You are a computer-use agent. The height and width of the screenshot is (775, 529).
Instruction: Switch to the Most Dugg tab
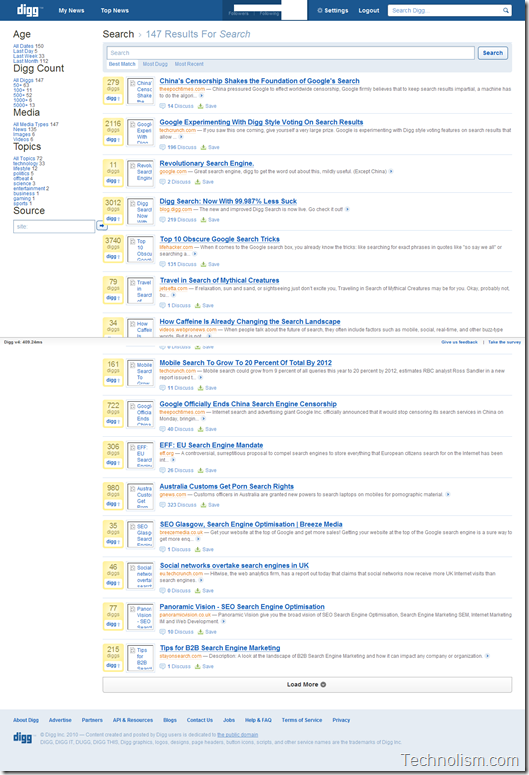pyautogui.click(x=155, y=64)
